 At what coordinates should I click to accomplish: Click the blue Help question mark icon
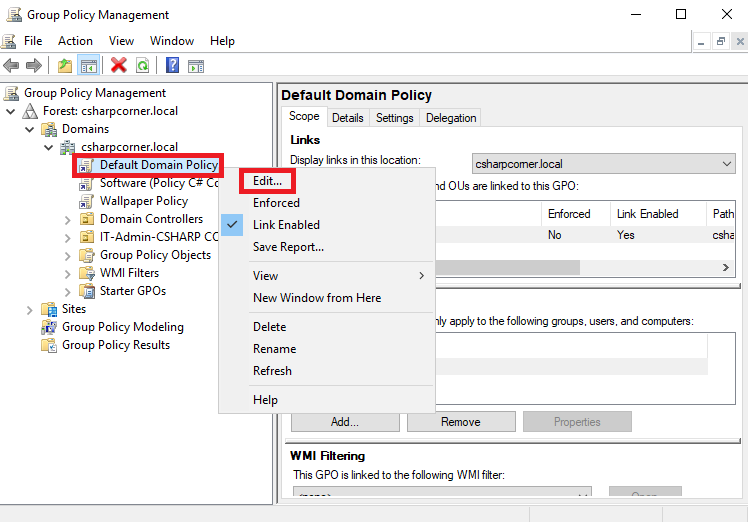(x=172, y=65)
